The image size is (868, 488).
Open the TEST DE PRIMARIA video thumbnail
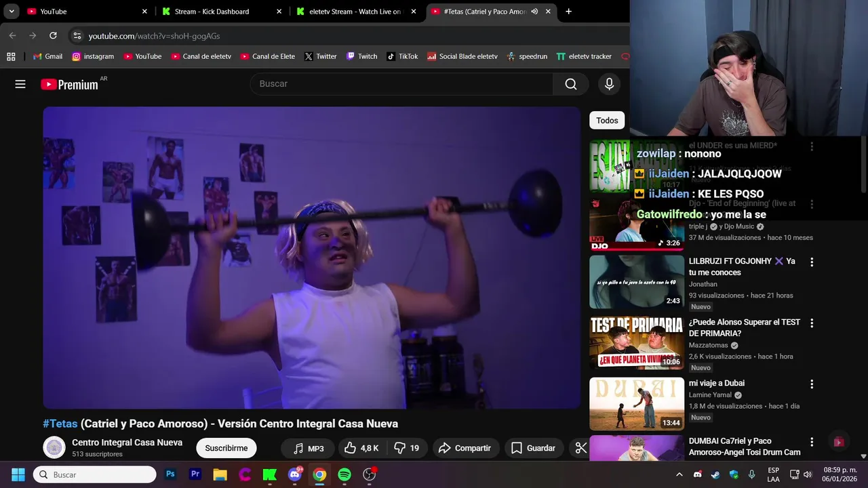click(x=637, y=342)
